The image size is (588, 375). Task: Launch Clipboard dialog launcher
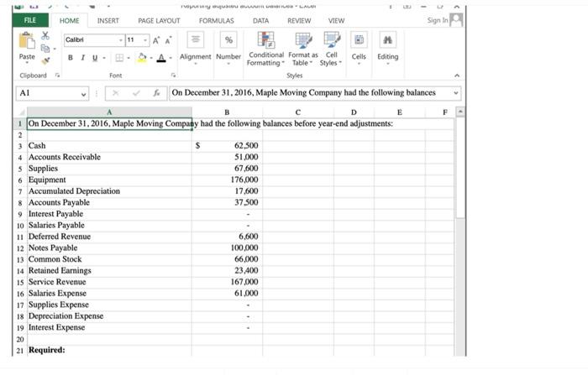click(57, 76)
